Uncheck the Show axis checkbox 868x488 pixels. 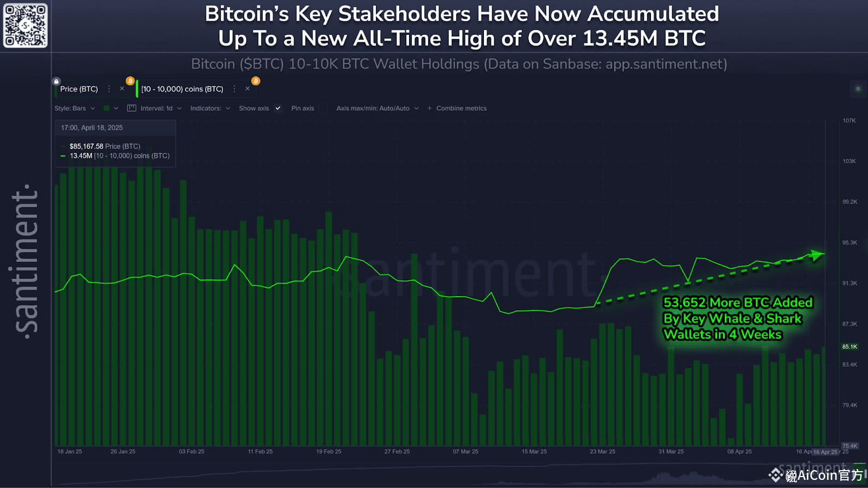[x=278, y=108]
